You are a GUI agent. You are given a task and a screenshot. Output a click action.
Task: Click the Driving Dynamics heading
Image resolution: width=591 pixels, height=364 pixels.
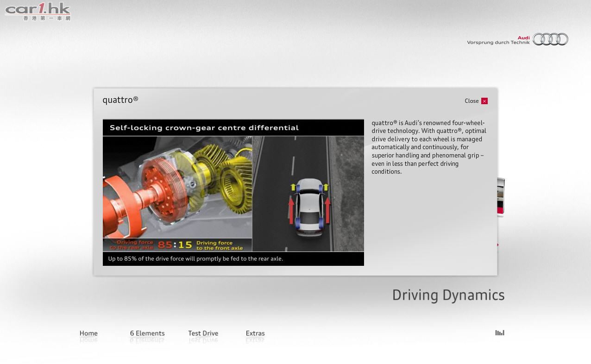(448, 295)
